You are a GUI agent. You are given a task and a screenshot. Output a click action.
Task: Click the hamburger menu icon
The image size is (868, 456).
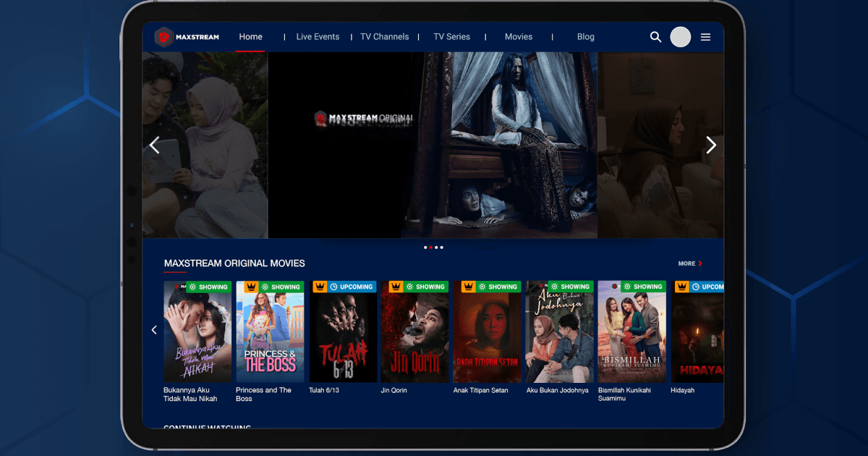point(705,36)
